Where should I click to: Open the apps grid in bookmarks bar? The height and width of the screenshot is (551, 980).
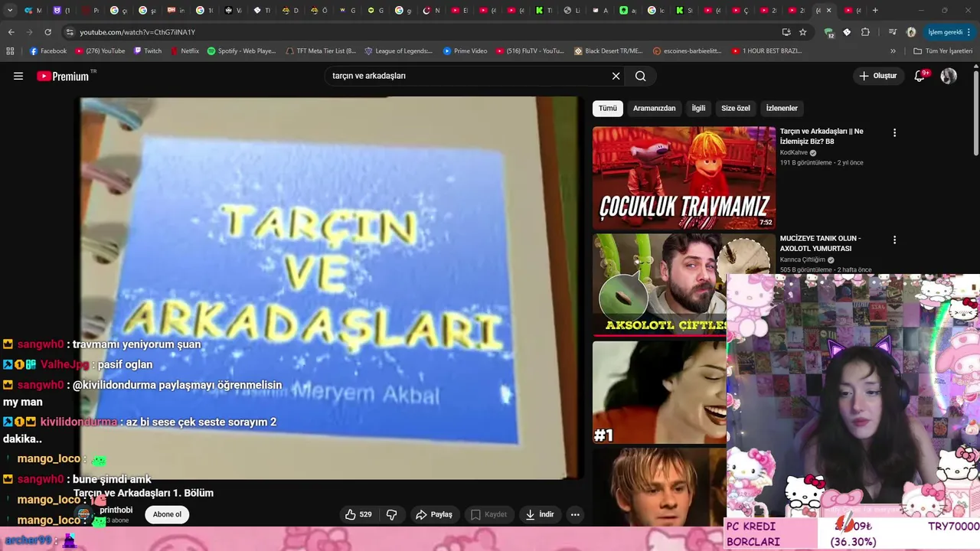tap(10, 51)
